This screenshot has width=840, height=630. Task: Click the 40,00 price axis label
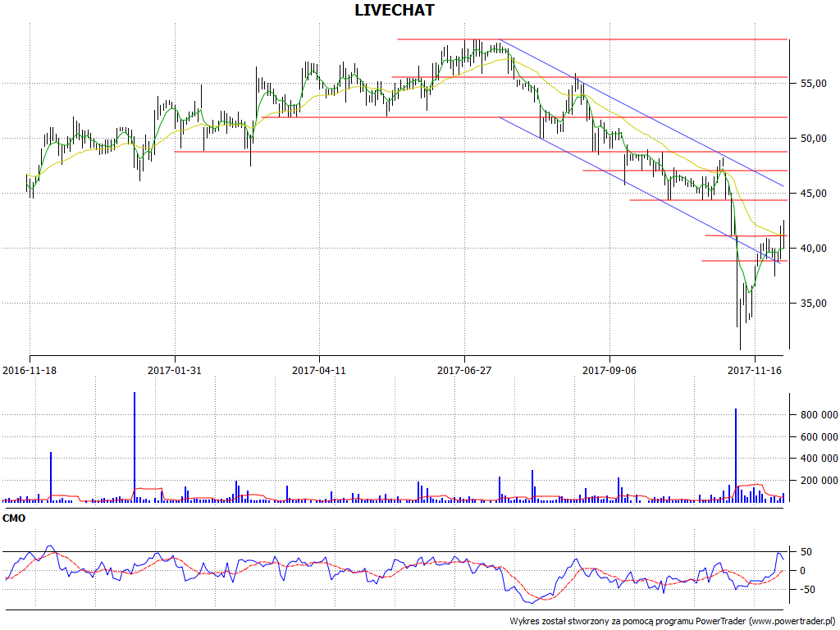[813, 249]
